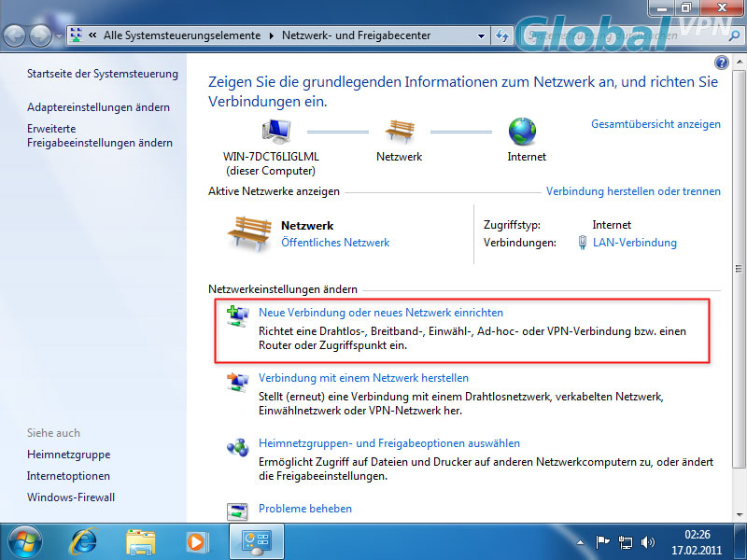Screen dimensions: 747x560
Task: Open help via the question mark icon
Action: click(x=721, y=63)
